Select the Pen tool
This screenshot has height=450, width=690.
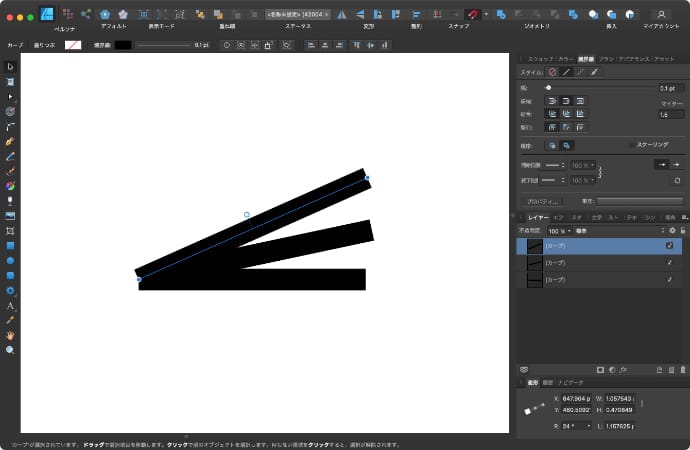click(x=10, y=141)
